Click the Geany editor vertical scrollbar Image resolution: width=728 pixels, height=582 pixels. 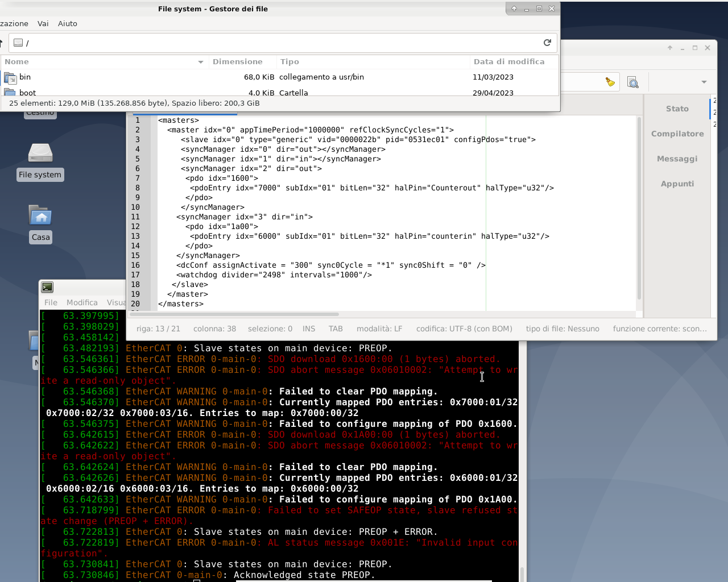[x=639, y=208]
